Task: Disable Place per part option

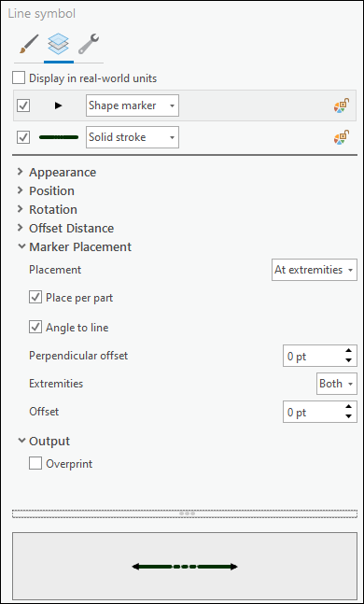Action: pos(35,298)
